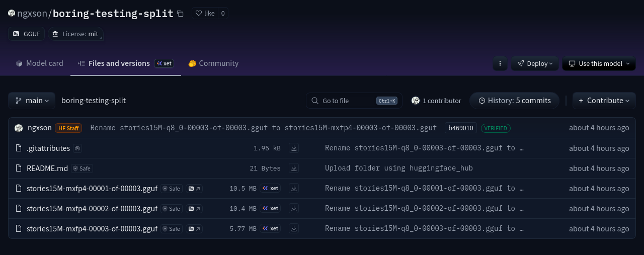Viewport: 644px width, 255px height.
Task: Open the GGUF viewer icon for the 00001-of-00003 file
Action: [x=194, y=189]
